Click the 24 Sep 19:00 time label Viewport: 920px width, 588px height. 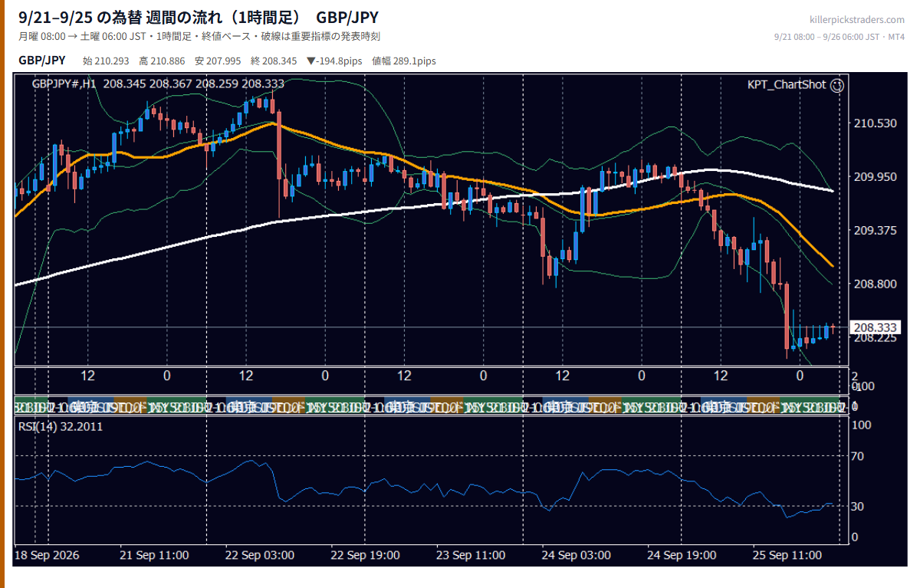[682, 555]
